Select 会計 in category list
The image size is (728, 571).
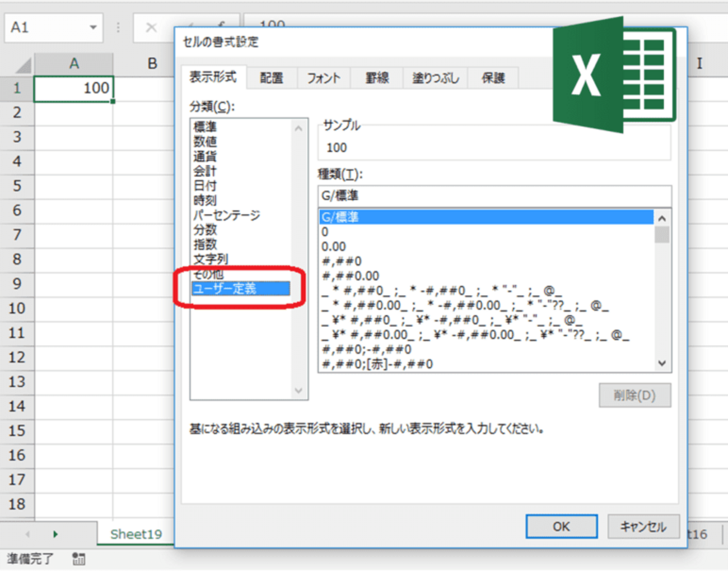(205, 171)
